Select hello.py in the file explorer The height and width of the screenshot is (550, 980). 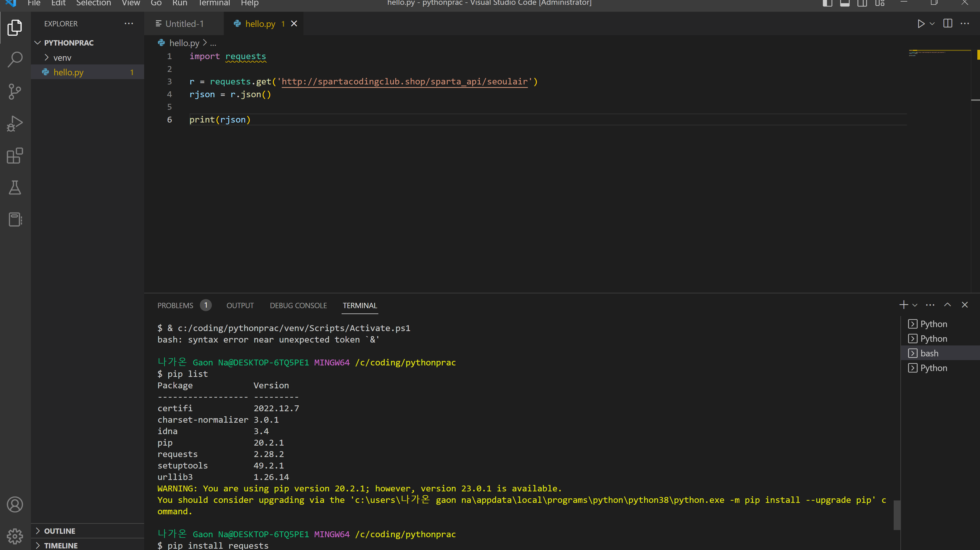(87, 72)
